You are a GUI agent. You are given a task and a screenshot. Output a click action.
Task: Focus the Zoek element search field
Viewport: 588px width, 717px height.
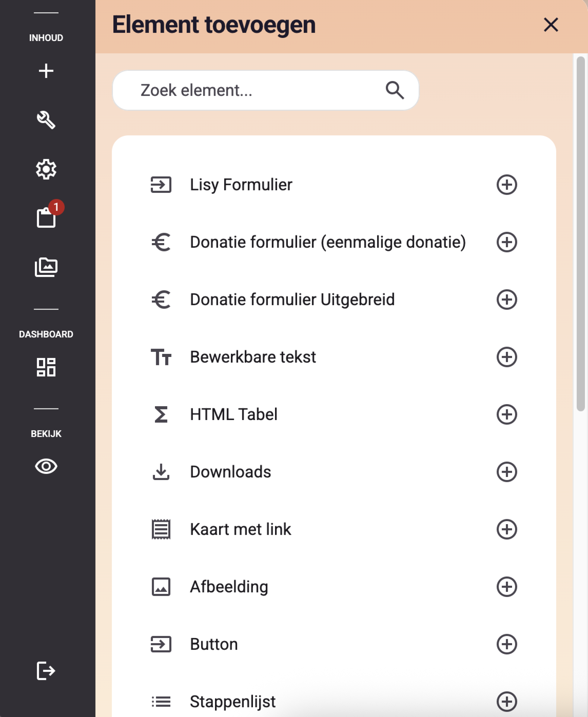(266, 90)
